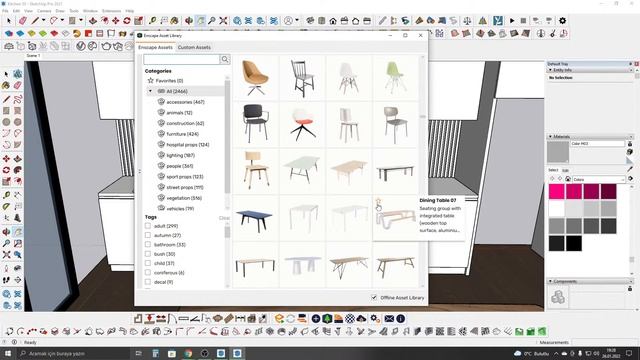This screenshot has width=640, height=360.
Task: Click the round info icon in bottom toolbar
Action: pyautogui.click(x=400, y=318)
